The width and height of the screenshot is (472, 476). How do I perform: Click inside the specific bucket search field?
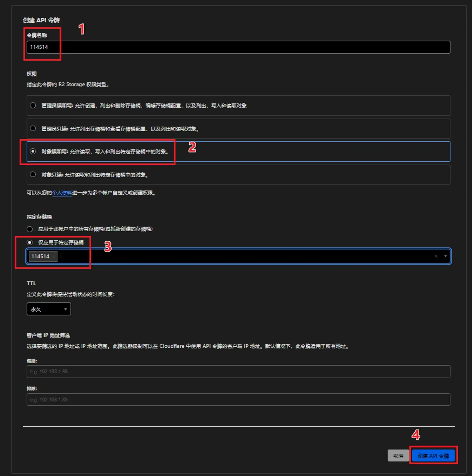point(222,256)
